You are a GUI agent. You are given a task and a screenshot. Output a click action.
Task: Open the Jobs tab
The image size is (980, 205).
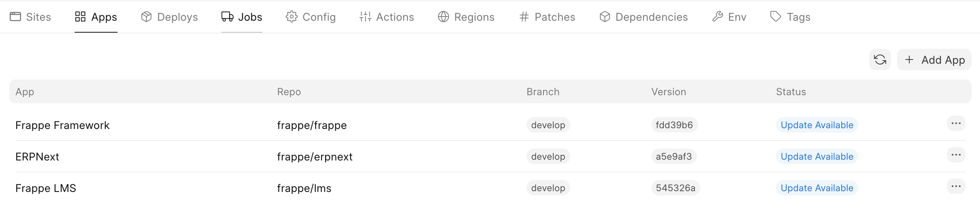(242, 17)
